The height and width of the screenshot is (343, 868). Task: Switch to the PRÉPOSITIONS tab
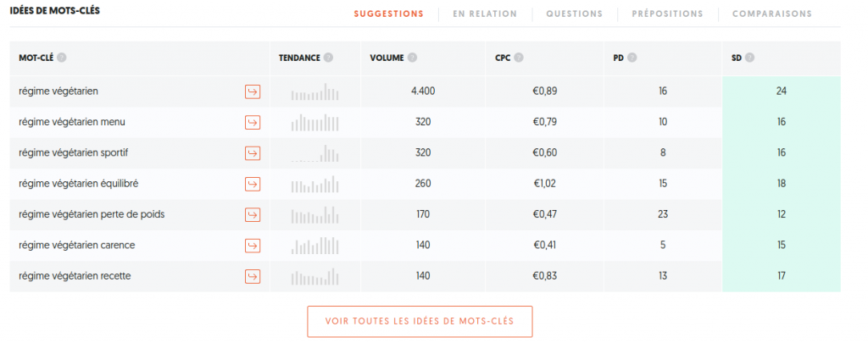[x=667, y=14]
